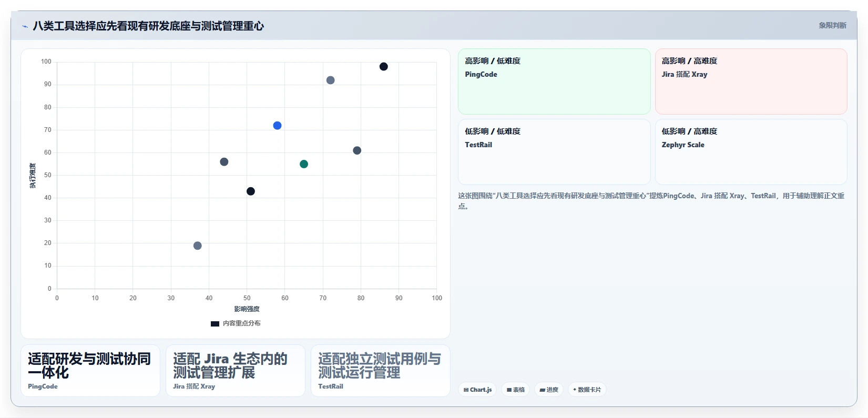Click the blue scatter data point
The width and height of the screenshot is (868, 418).
[277, 126]
